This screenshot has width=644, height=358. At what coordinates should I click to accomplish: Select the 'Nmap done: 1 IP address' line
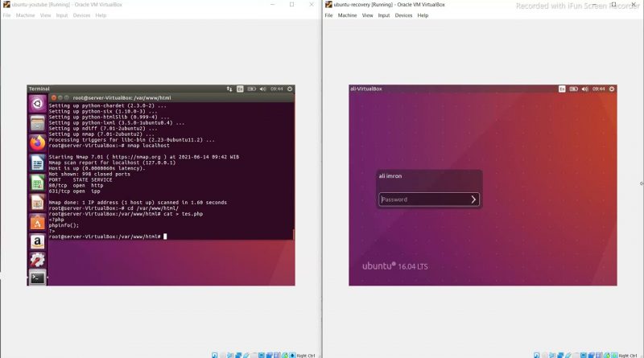(x=138, y=203)
